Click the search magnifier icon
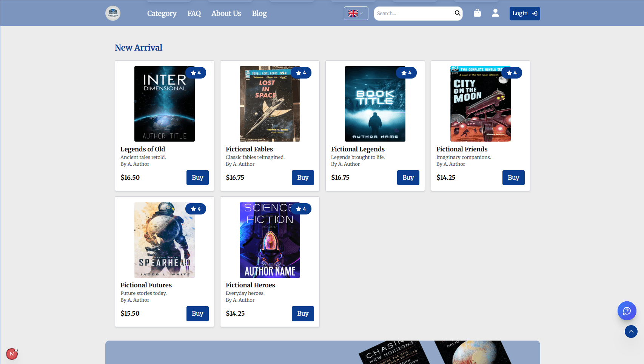This screenshot has width=644, height=364. coord(457,13)
